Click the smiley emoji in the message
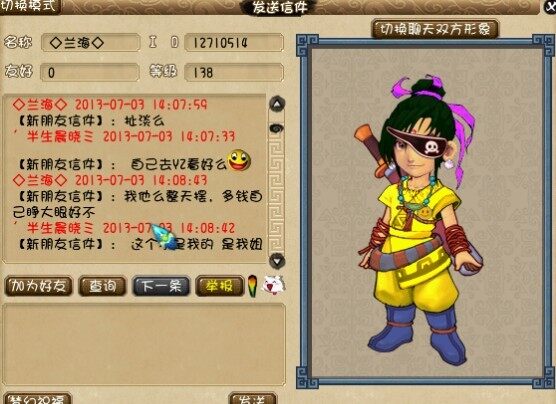556x404 pixels. 239,160
